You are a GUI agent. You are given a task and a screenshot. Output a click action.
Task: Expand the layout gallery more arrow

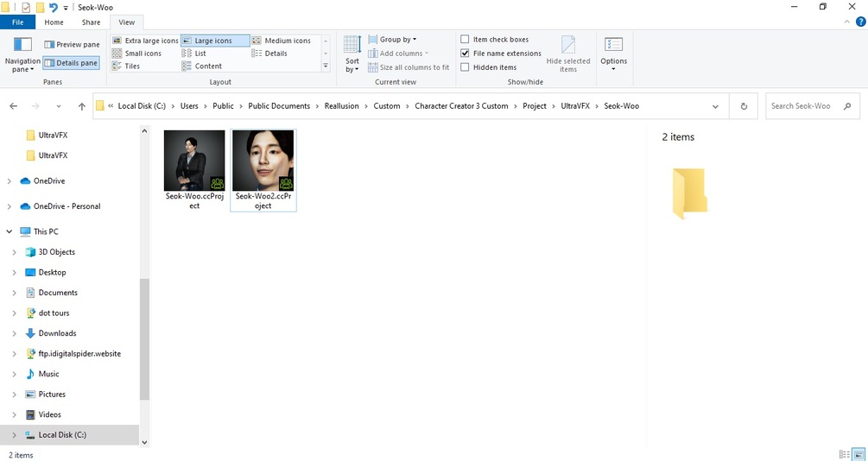click(x=326, y=66)
